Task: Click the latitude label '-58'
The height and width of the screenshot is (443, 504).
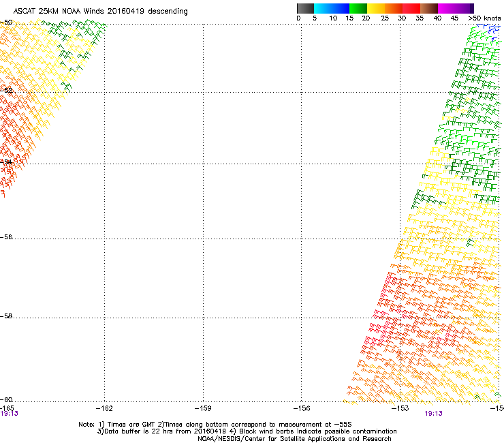Action: pyautogui.click(x=6, y=316)
